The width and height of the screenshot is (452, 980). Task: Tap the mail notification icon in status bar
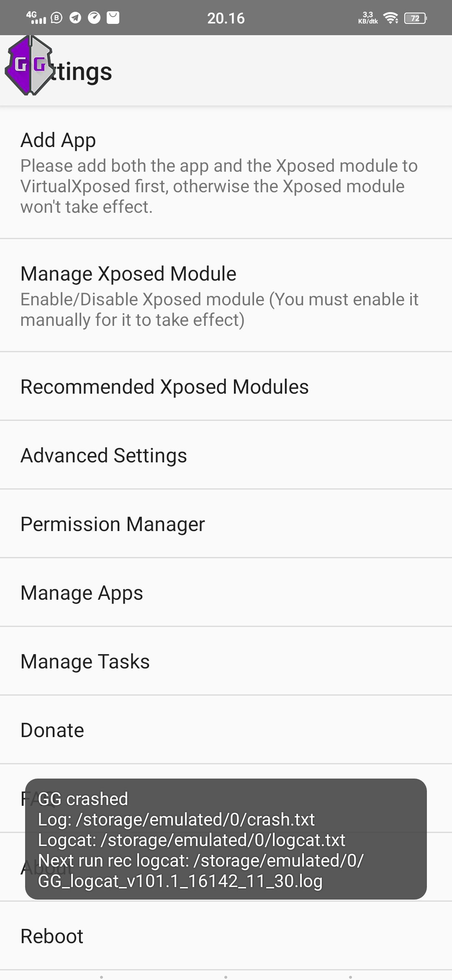[x=113, y=18]
